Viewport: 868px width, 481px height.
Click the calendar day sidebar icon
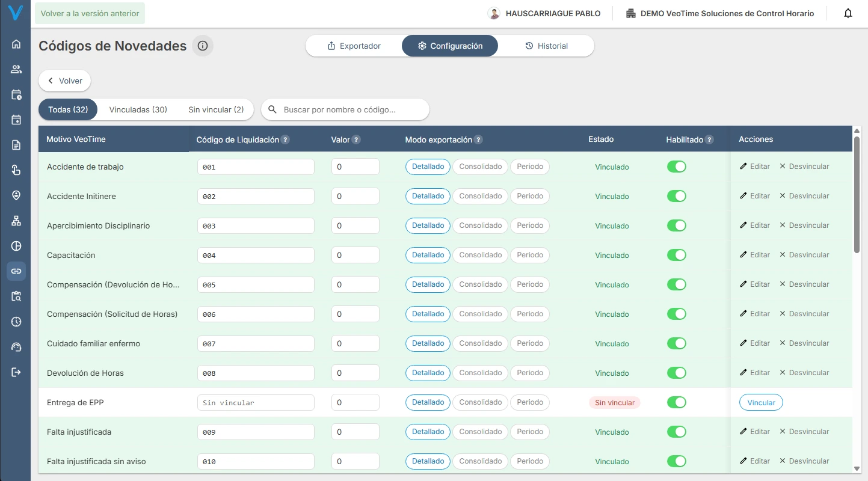[x=16, y=120]
